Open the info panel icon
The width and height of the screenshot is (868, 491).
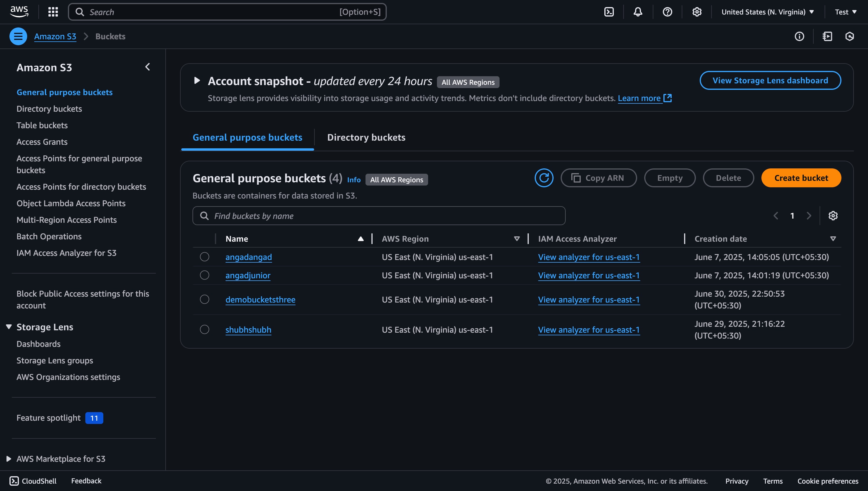(799, 36)
